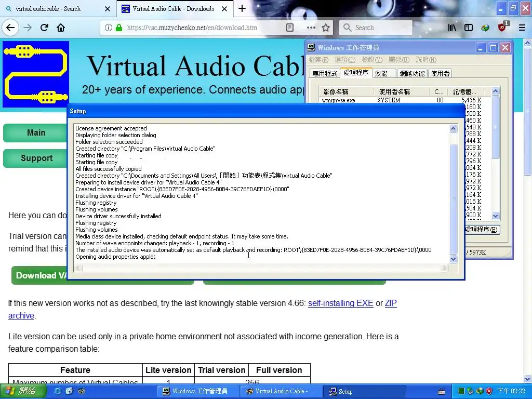Switch to Virtual Audio Cable taskbar button
Viewport: 532px width, 399px height.
tap(280, 391)
